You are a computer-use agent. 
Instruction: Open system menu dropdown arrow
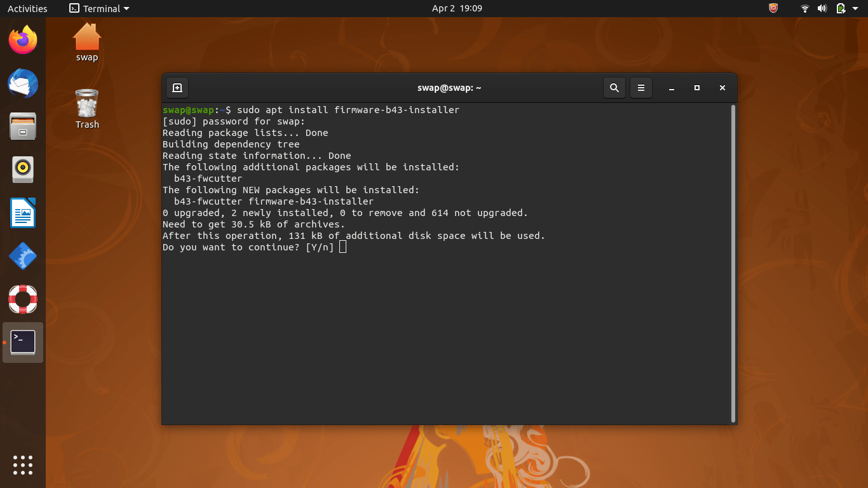click(x=855, y=8)
